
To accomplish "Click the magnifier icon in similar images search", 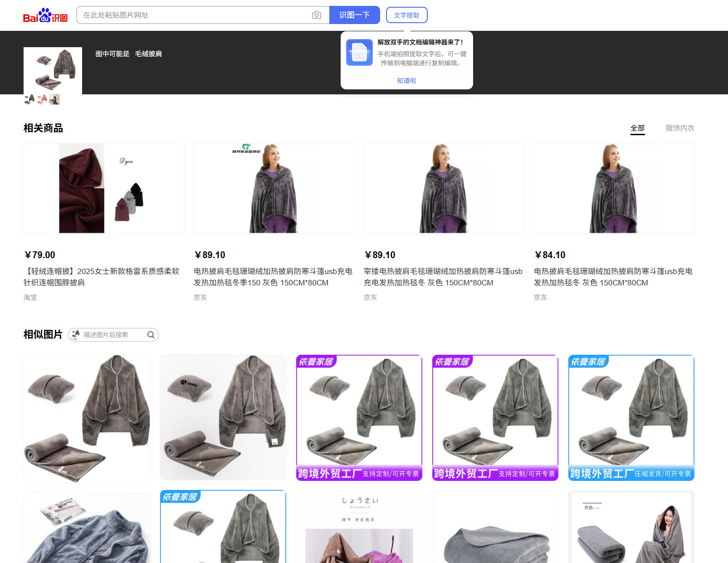I will pos(151,335).
